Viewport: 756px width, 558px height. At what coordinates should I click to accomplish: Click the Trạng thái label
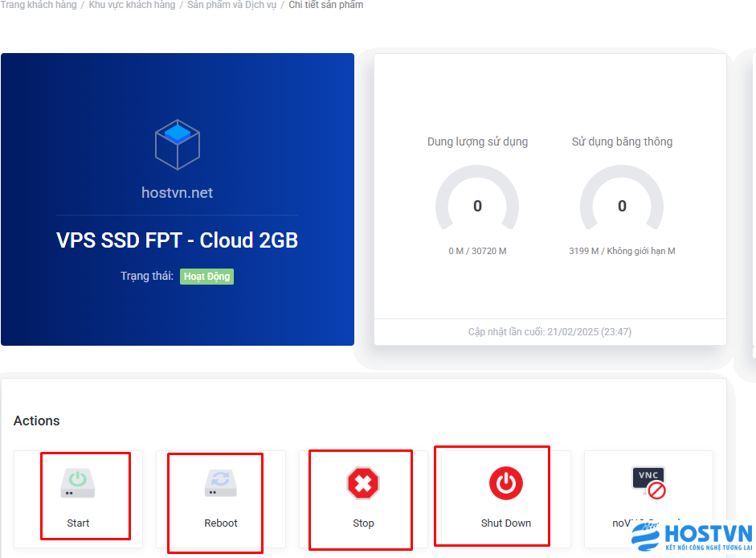point(147,276)
